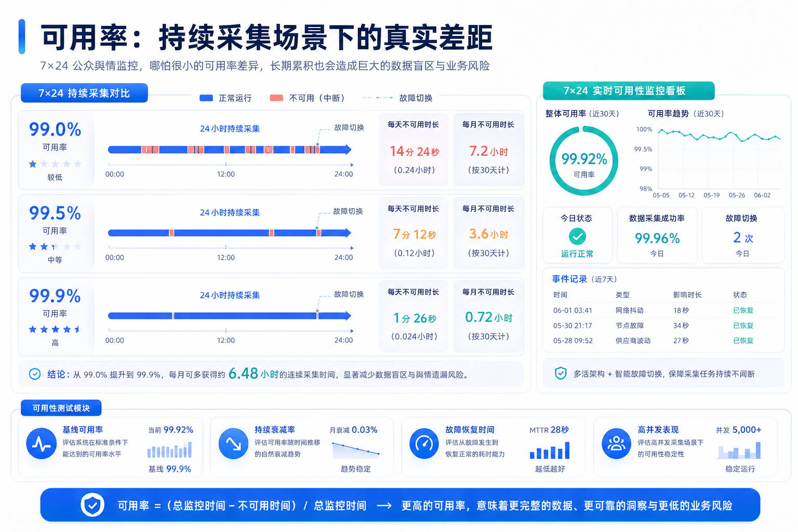798x532 pixels.
Task: Click the blue 正常运行 legend swatch
Action: 206,98
